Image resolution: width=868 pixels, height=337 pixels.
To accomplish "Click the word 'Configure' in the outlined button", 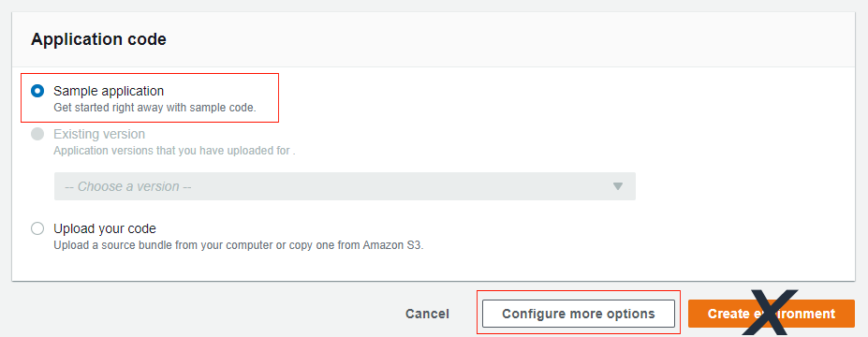I will (x=529, y=315).
